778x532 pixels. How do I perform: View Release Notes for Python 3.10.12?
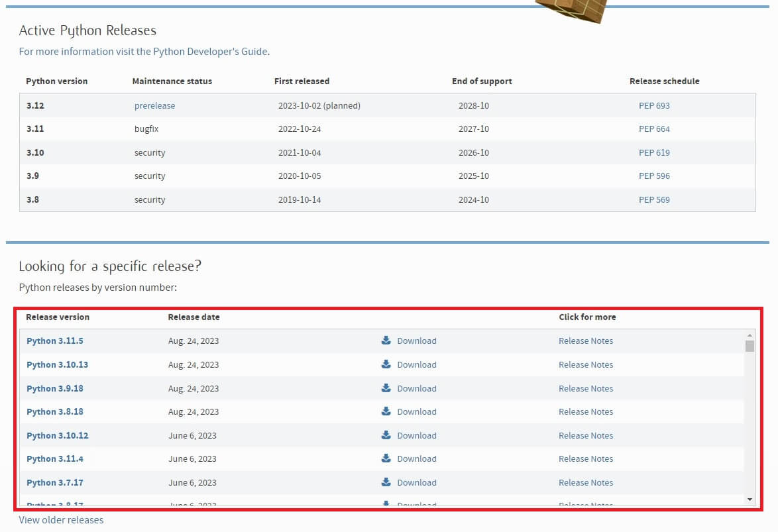585,436
